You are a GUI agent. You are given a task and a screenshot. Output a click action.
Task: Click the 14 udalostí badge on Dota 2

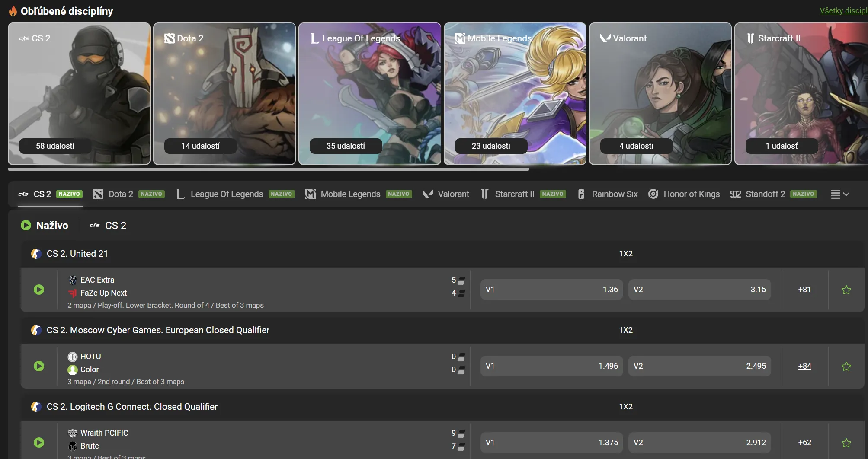click(200, 146)
